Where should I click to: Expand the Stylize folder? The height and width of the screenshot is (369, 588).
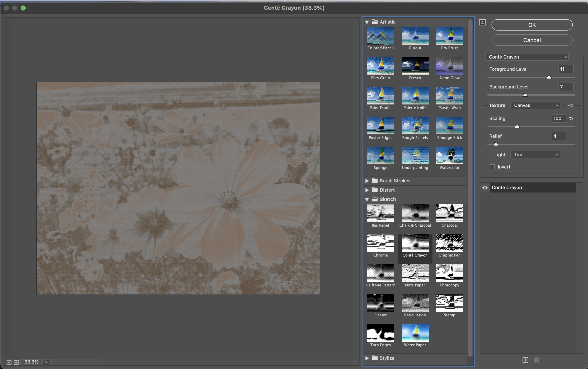[x=367, y=358]
